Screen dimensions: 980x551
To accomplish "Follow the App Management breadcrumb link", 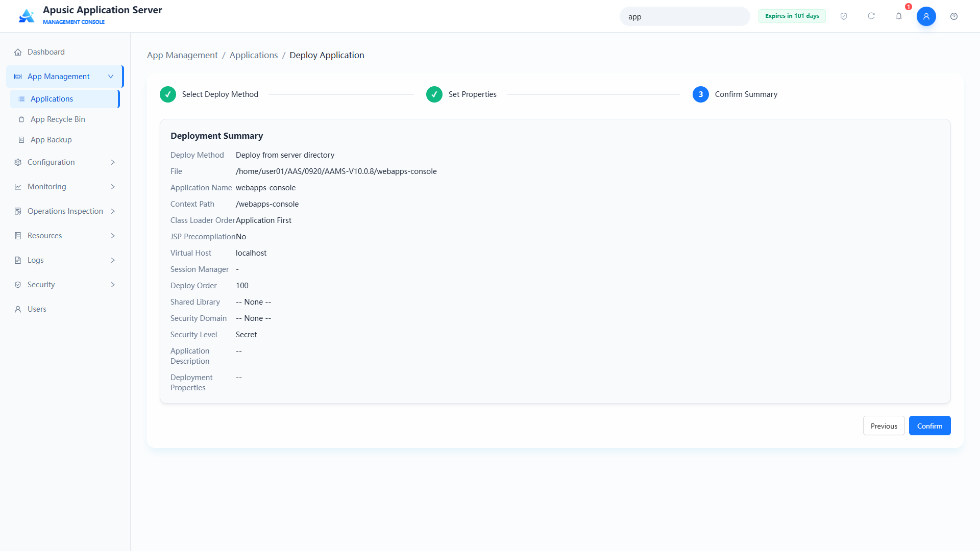I will [x=182, y=55].
